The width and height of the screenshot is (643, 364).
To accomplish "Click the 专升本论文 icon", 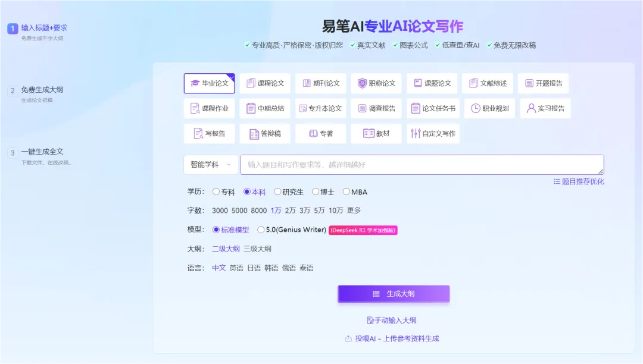I will (x=303, y=108).
